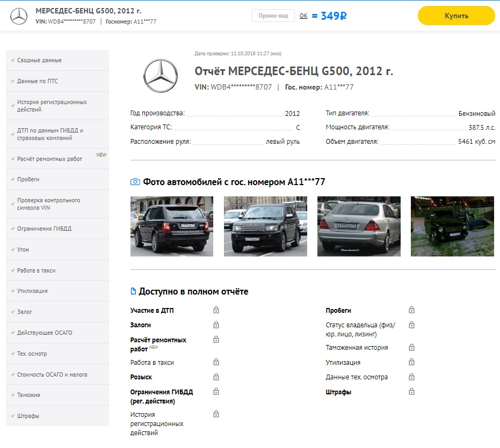Click the lock icon for 'История регистрационных действий'
The width and height of the screenshot is (500, 448).
pyautogui.click(x=216, y=414)
